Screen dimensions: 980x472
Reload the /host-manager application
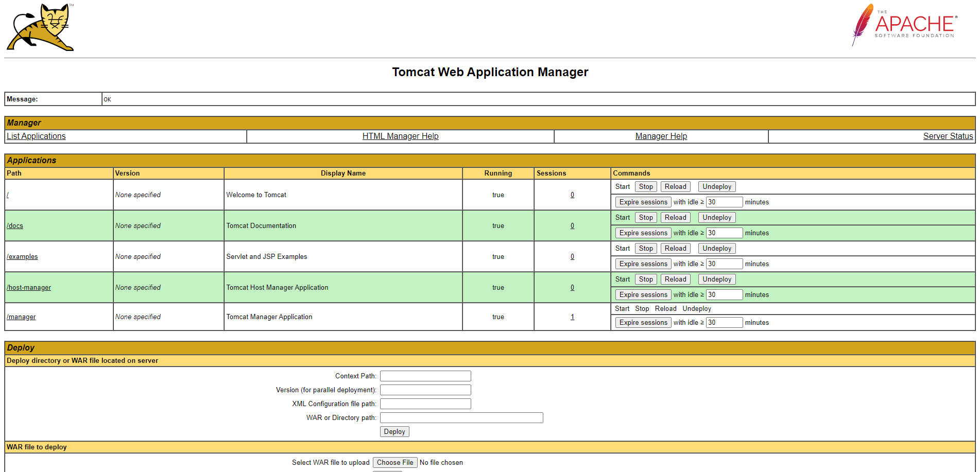[x=675, y=279]
